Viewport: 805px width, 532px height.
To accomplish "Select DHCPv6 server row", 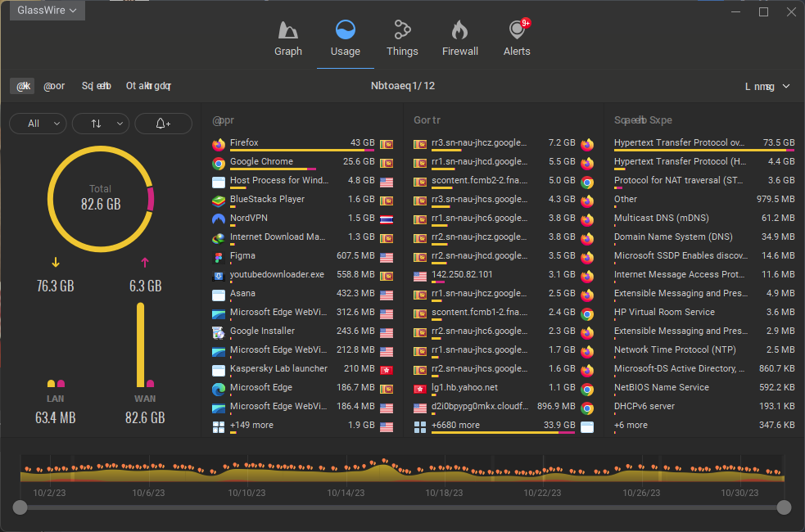I will [x=704, y=406].
